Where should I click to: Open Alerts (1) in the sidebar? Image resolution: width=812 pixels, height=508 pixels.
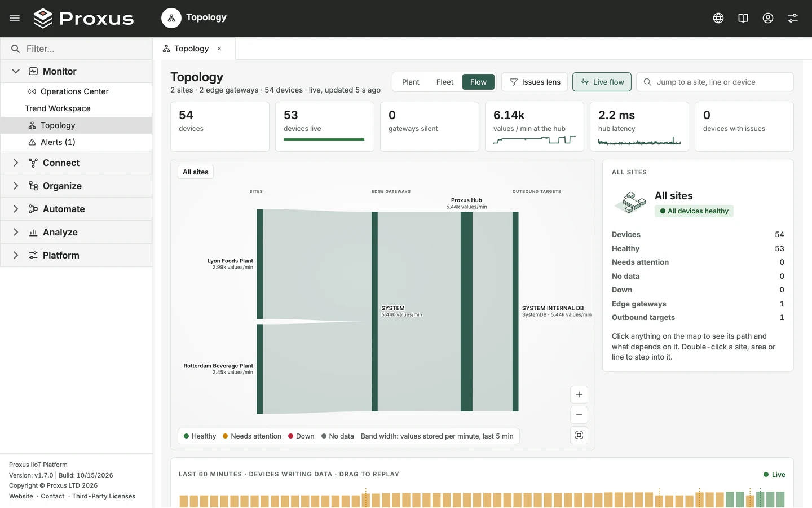point(76,142)
